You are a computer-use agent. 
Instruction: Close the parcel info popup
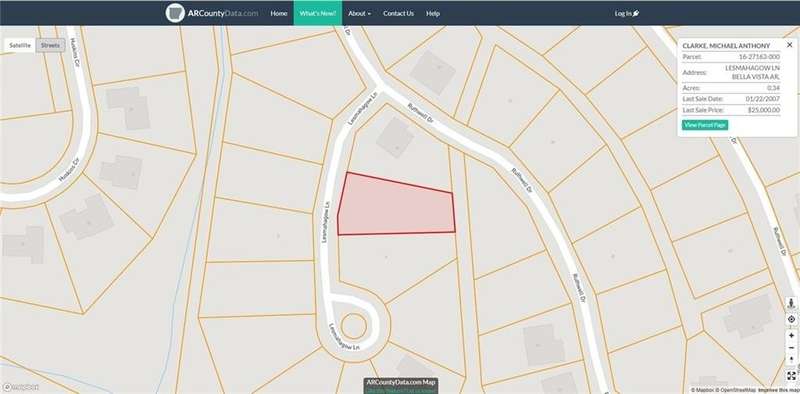coord(789,45)
